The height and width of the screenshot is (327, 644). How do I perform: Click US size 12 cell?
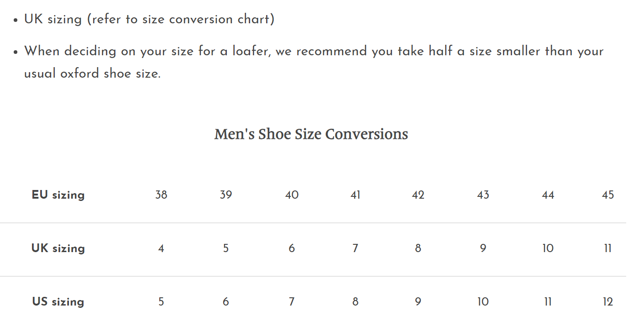(608, 302)
